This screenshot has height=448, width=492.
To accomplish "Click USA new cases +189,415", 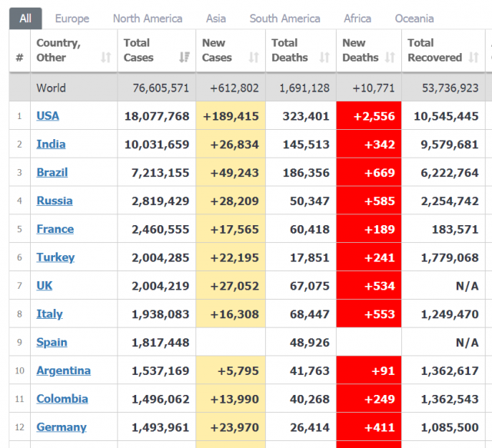I will pos(231,116).
